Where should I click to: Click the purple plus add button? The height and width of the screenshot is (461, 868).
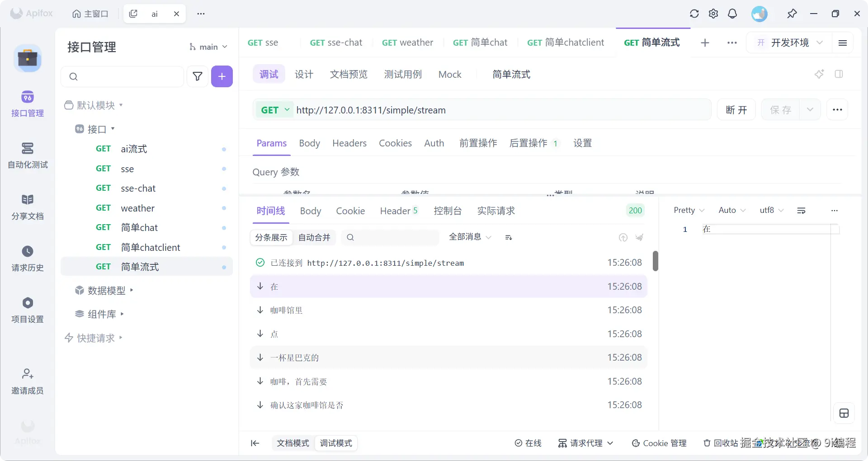[x=222, y=76]
